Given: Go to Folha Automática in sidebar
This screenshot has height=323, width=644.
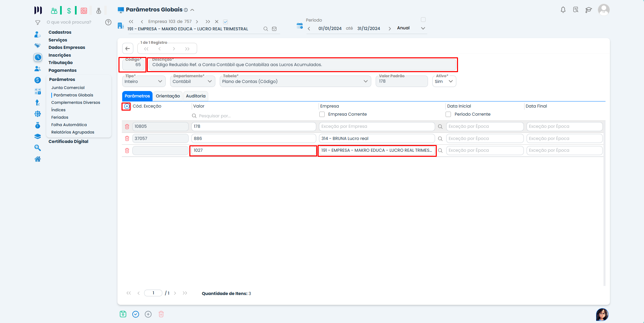Looking at the screenshot, I should 69,125.
